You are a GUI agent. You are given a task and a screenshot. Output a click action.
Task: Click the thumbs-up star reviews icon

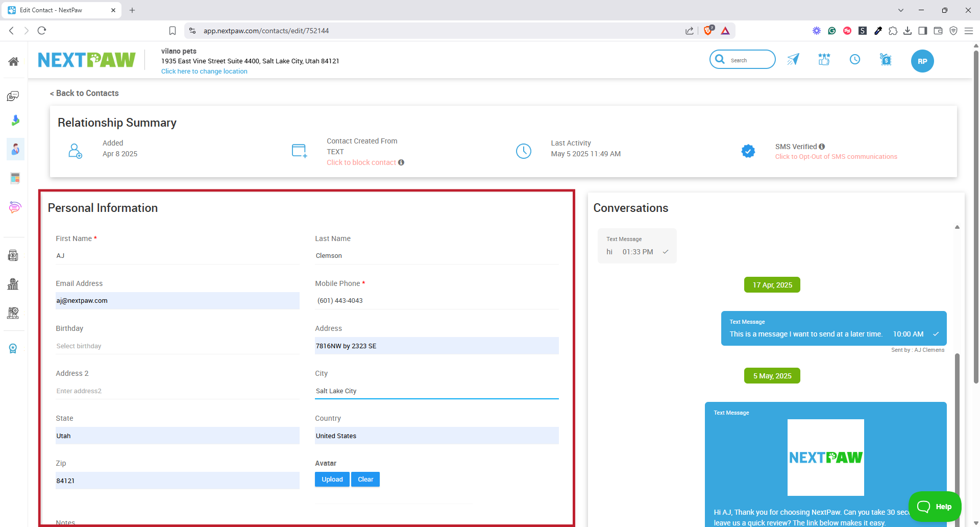[824, 59]
